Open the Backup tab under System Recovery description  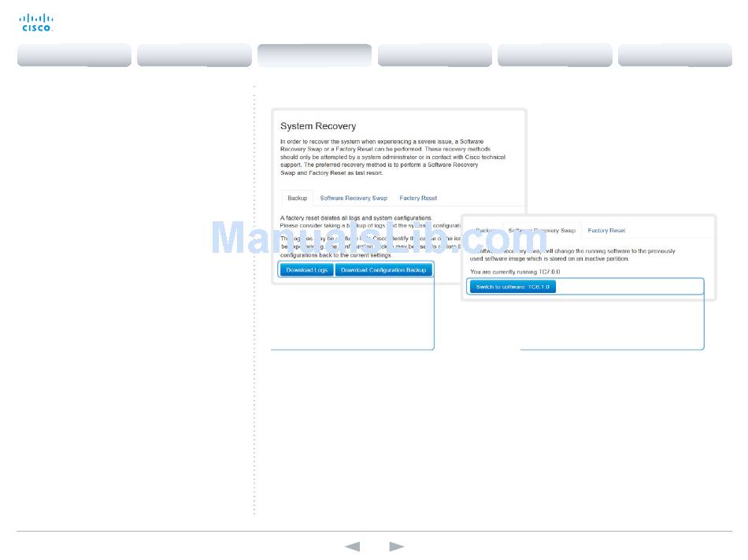coord(297,198)
